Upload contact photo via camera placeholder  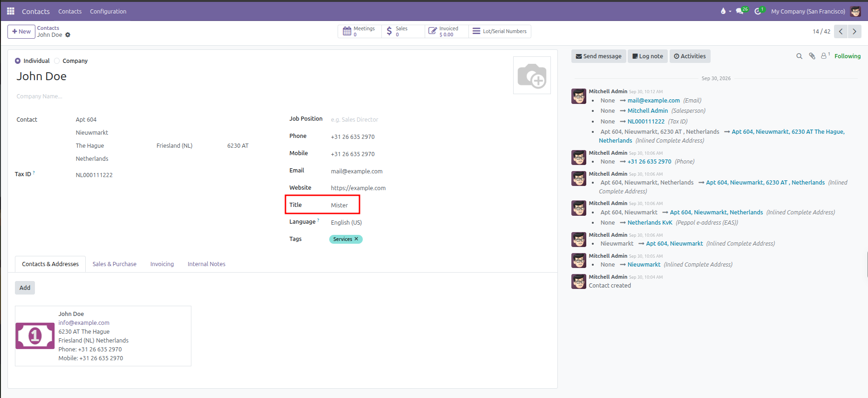532,75
